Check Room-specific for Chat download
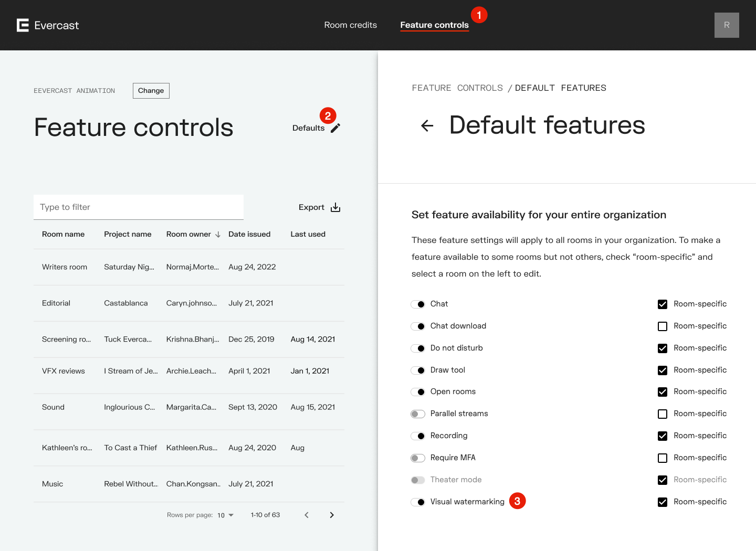Image resolution: width=756 pixels, height=551 pixels. coord(663,326)
